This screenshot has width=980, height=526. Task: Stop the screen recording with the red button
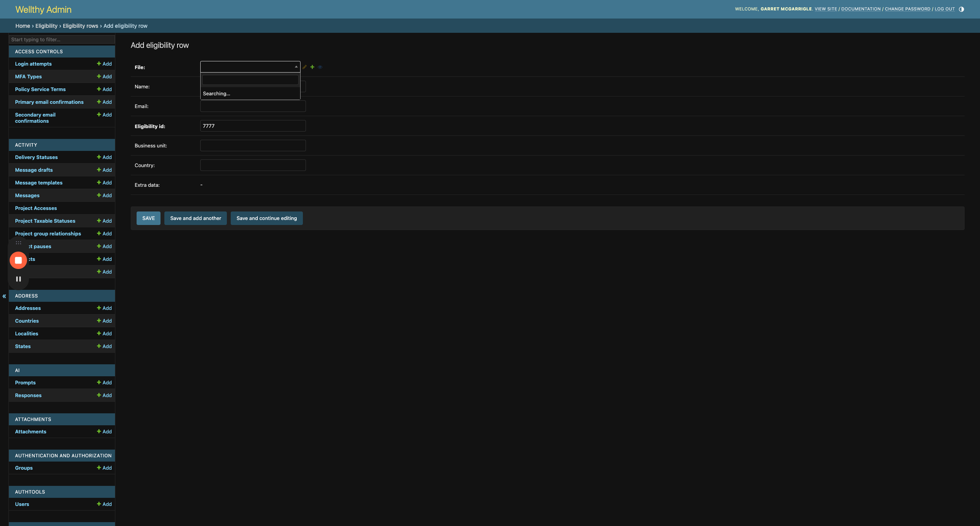(18, 260)
